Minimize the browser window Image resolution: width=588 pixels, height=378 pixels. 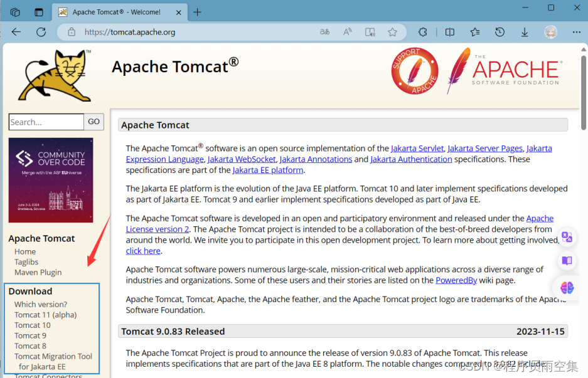(525, 8)
